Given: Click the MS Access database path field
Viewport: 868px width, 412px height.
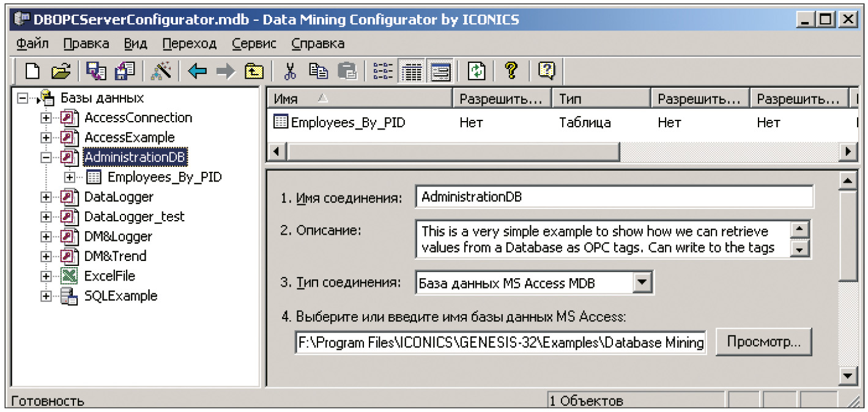Looking at the screenshot, I should 500,342.
